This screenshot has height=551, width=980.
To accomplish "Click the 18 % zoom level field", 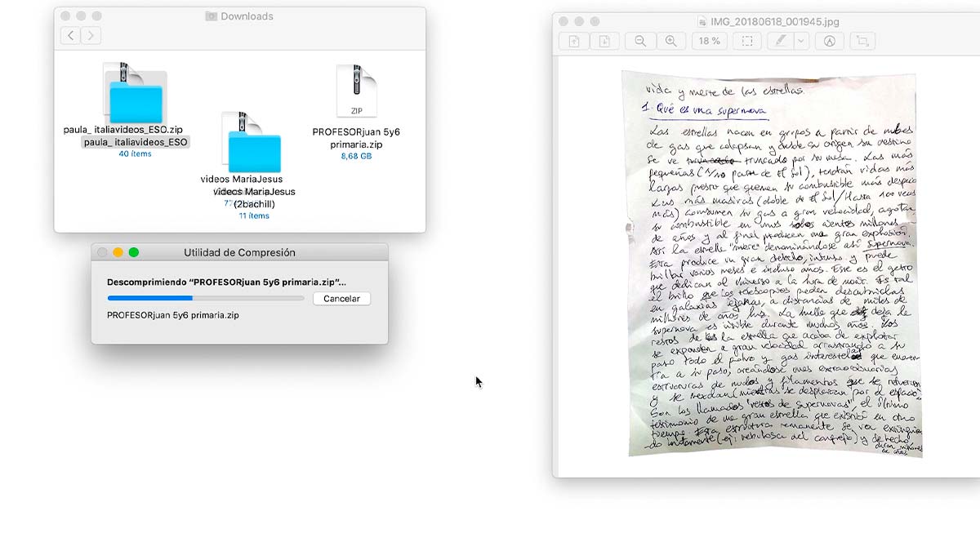I will (x=710, y=41).
